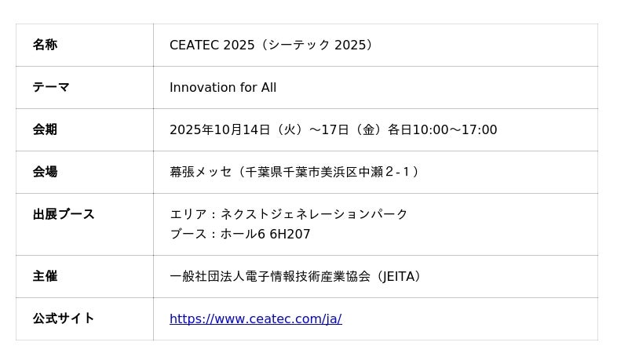Viewport: 628px width, 364px height.
Task: Click the 名称 row header cell
Action: click(x=45, y=45)
